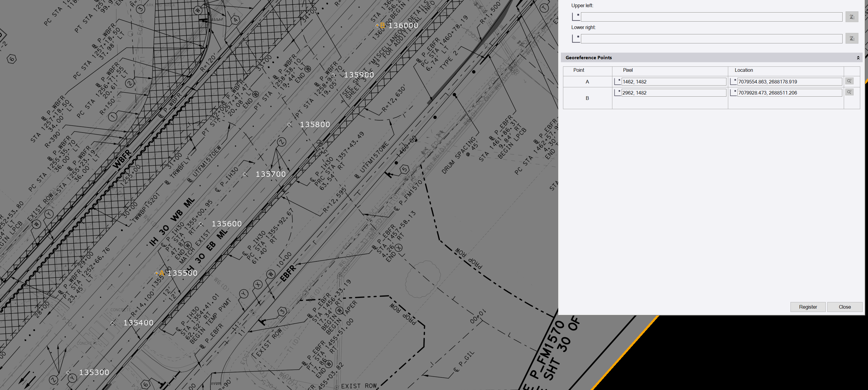Click coordinate picker icon beside Lower right field
This screenshot has height=390, width=868.
click(x=576, y=38)
